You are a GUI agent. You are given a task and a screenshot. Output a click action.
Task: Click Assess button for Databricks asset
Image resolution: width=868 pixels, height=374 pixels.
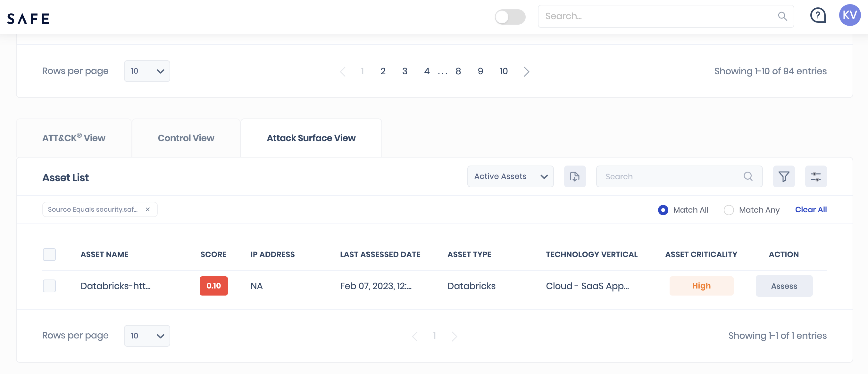(x=784, y=286)
